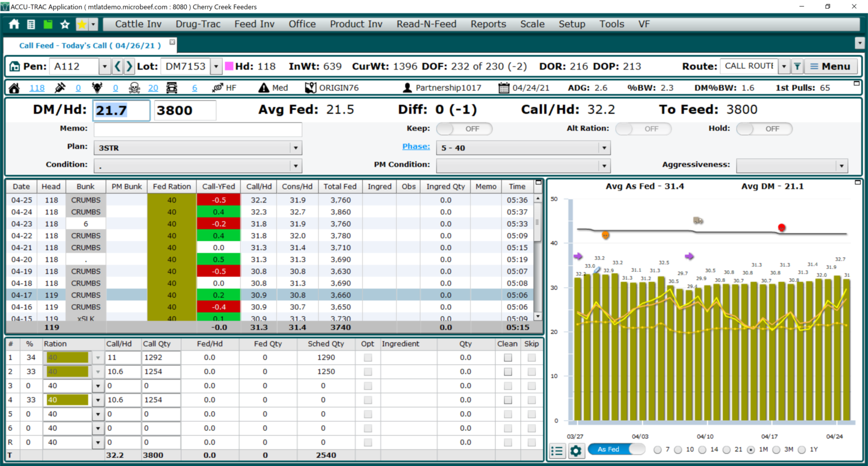Click in the Memo text field
This screenshot has height=466, width=868.
point(198,129)
